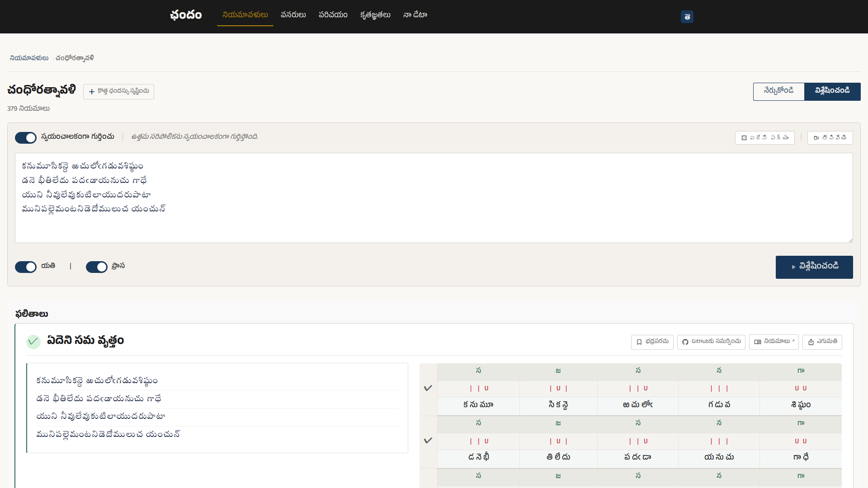Open the పరిచయం navigation tab

tap(333, 15)
